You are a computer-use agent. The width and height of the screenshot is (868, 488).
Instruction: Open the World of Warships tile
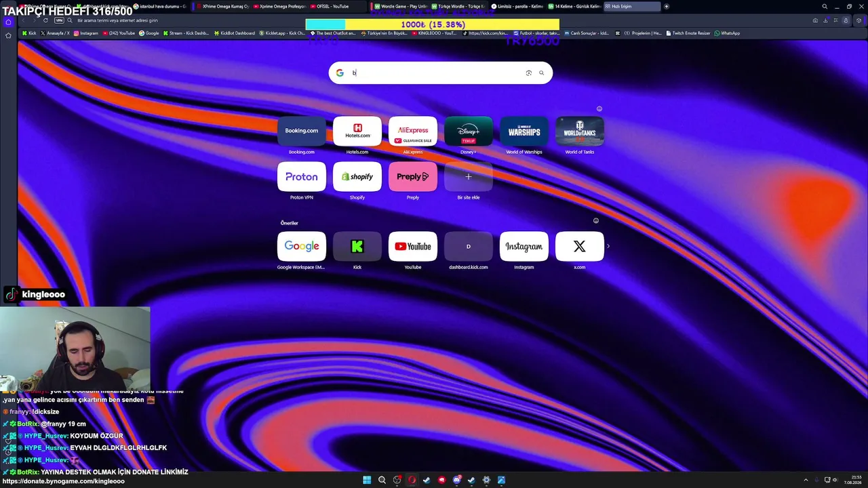(x=524, y=131)
